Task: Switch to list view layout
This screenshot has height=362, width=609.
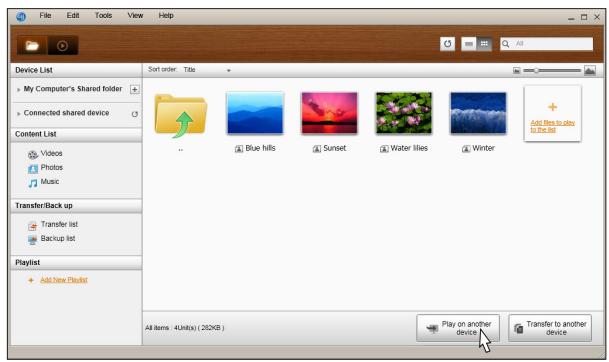Action: pos(469,44)
